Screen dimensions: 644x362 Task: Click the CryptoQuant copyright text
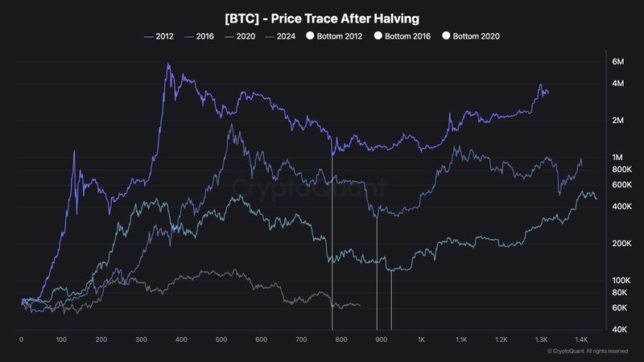coord(588,351)
